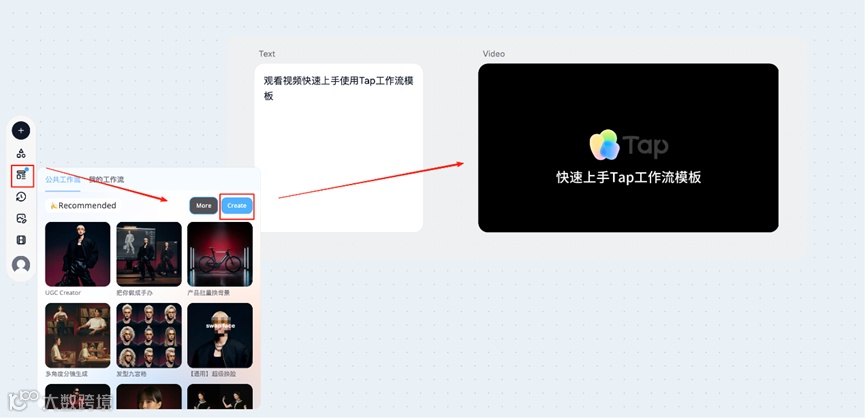Click the plus add-node button in sidebar
The height and width of the screenshot is (418, 865).
[x=21, y=131]
